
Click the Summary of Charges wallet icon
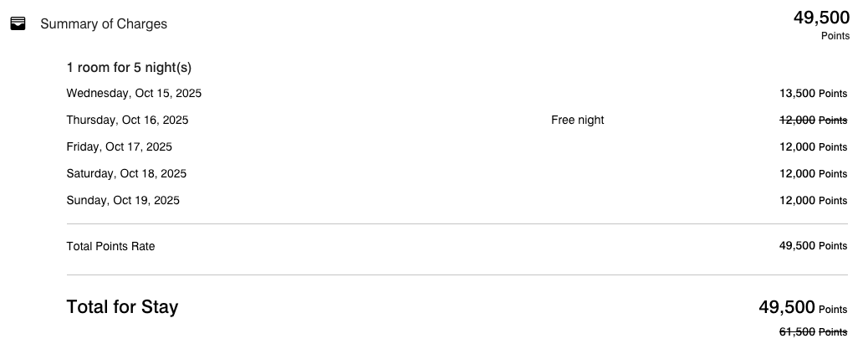click(x=18, y=23)
